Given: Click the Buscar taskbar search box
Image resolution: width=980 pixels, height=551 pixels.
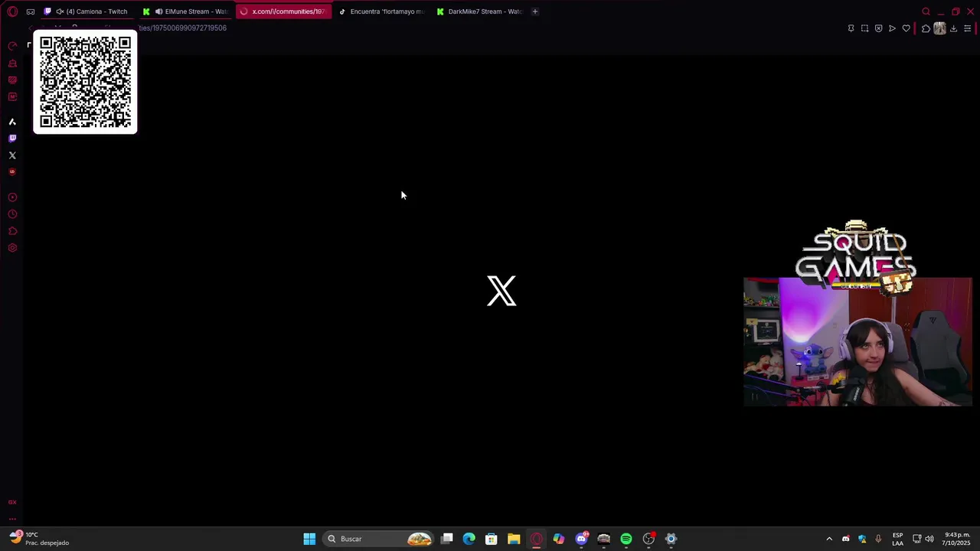Looking at the screenshot, I should 378,539.
